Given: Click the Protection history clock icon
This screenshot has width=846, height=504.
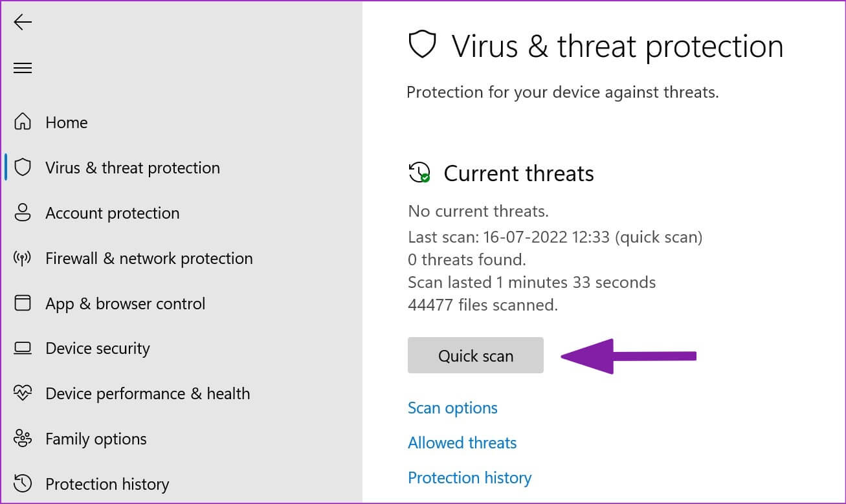Looking at the screenshot, I should coord(23,483).
